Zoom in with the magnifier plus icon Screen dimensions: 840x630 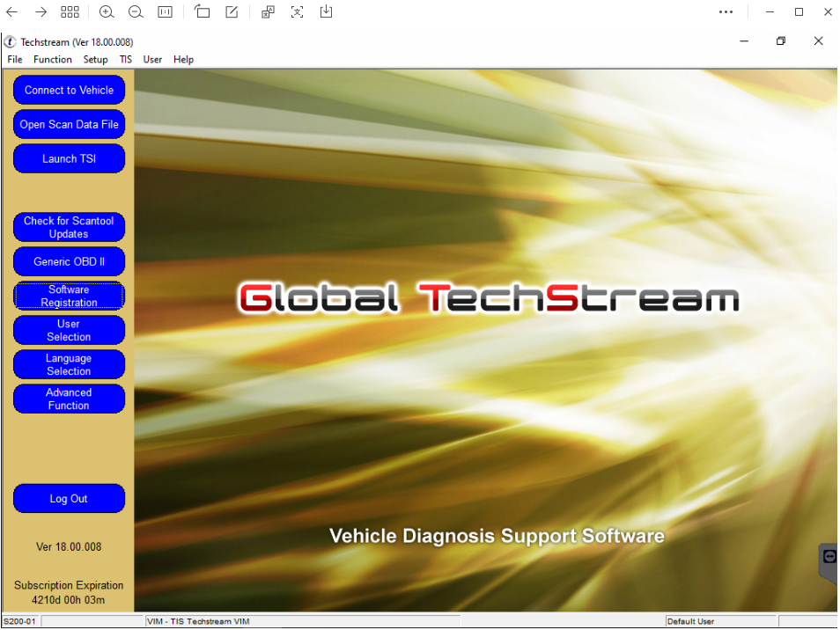point(107,11)
